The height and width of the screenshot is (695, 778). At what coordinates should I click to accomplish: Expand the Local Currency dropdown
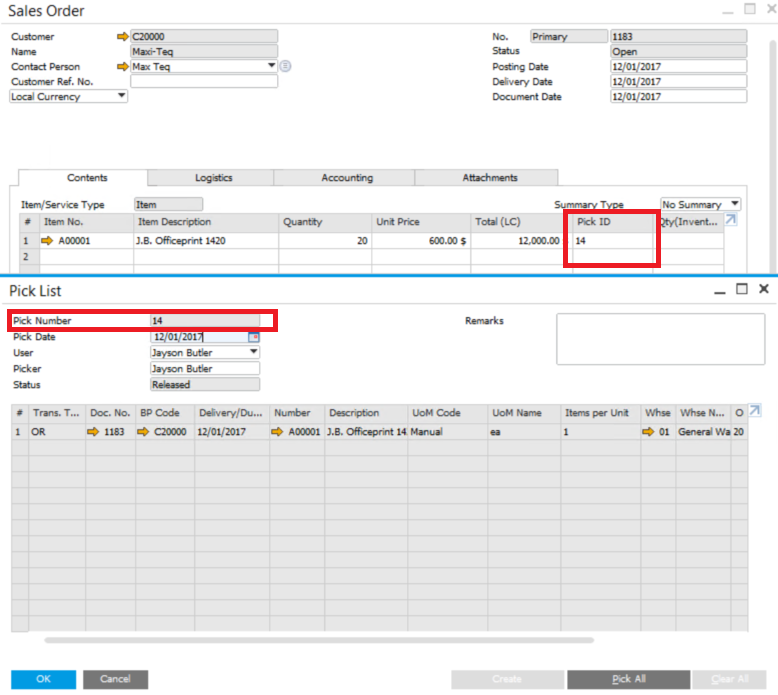[x=122, y=96]
